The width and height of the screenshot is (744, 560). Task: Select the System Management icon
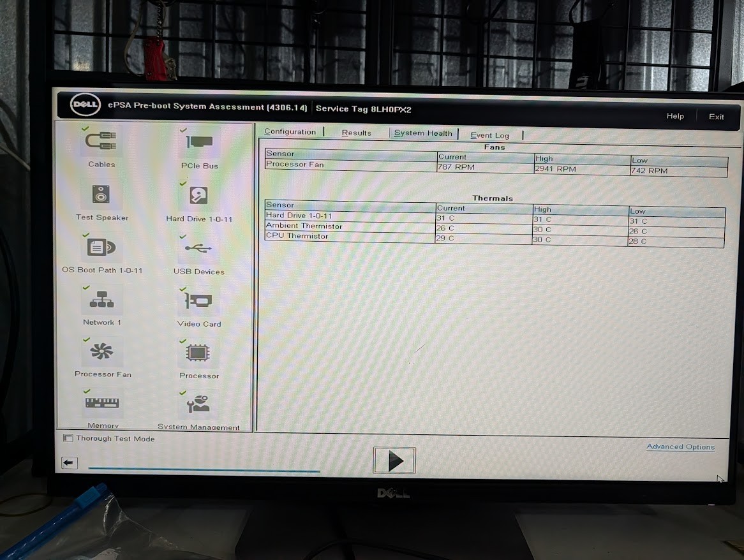coord(198,404)
